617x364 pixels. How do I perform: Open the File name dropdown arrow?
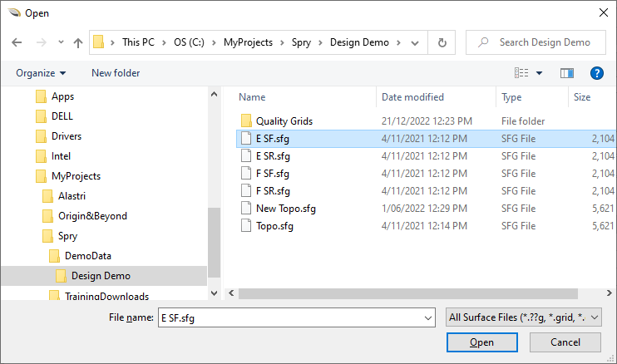(428, 317)
